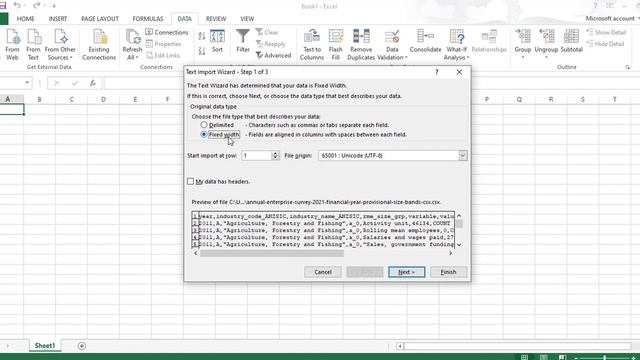Click Edit Links in ribbon
Image resolution: width=640 pixels, height=360 pixels.
pyautogui.click(x=163, y=55)
